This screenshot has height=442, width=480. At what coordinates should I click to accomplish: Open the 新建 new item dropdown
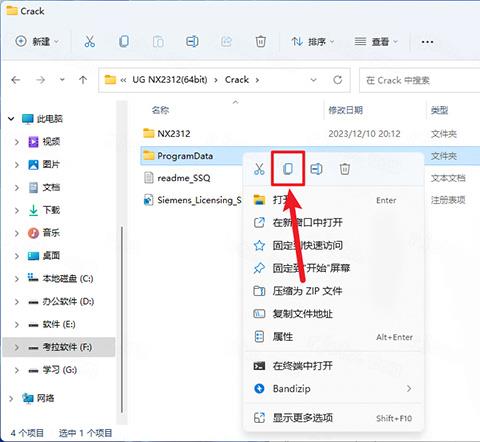tap(37, 42)
